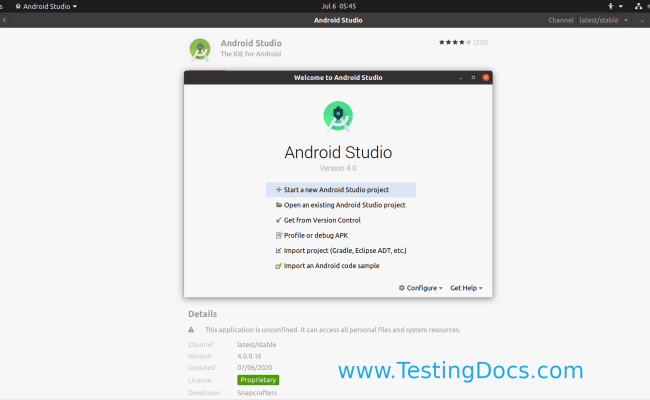
Task: Click the Android Studio logo in welcome dialog
Action: tap(338, 116)
